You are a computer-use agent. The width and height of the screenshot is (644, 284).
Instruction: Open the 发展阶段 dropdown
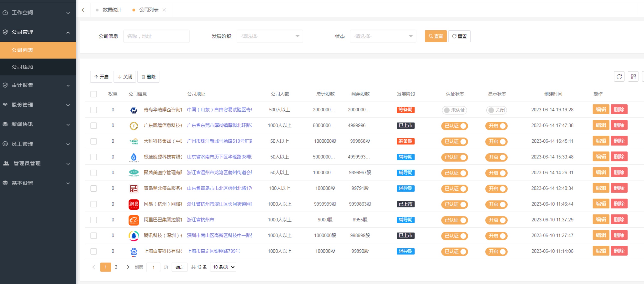pos(270,36)
